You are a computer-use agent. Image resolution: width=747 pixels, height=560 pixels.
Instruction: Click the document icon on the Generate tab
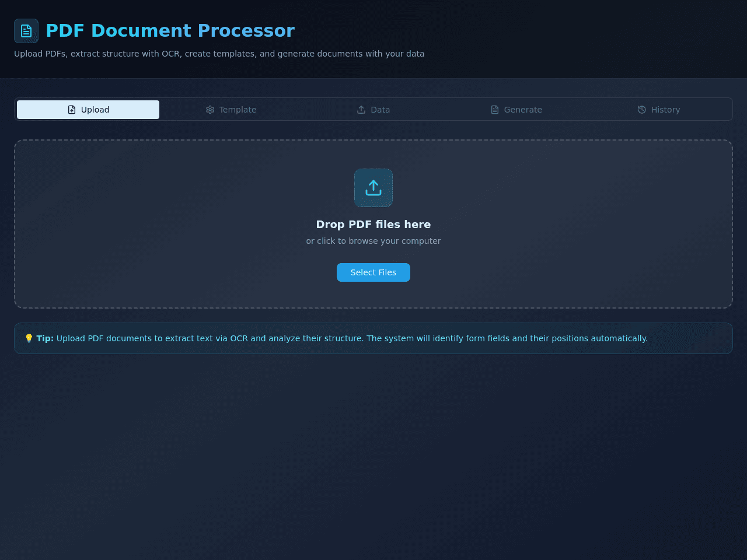495,110
